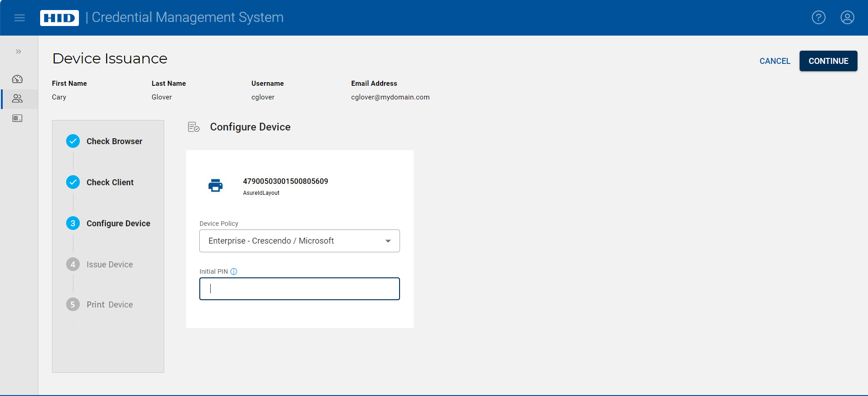
Task: Open the user account profile icon
Action: pyautogui.click(x=847, y=17)
